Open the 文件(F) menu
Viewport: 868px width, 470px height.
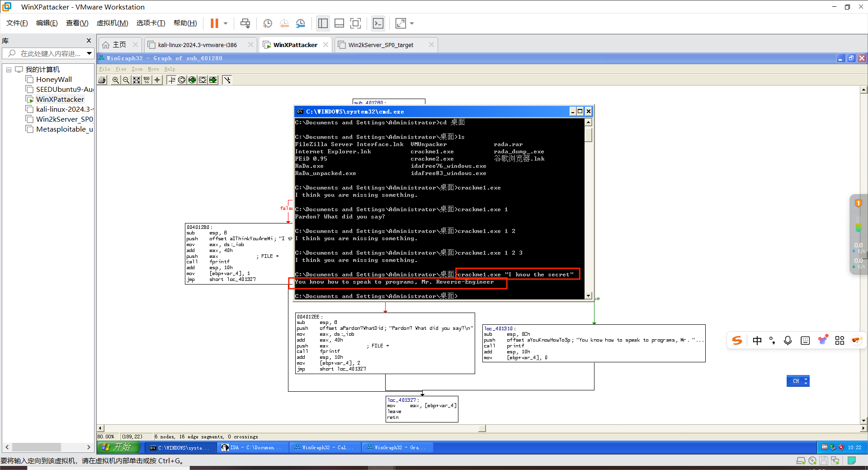[17, 23]
